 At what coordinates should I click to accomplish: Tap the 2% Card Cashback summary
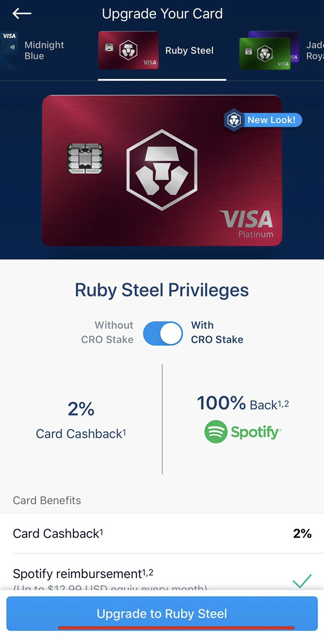point(81,420)
